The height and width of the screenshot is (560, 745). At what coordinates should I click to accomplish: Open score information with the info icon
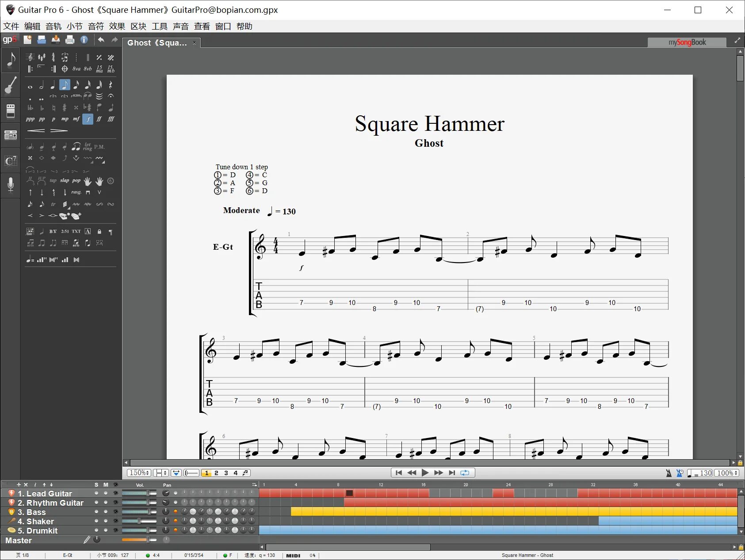pos(84,40)
